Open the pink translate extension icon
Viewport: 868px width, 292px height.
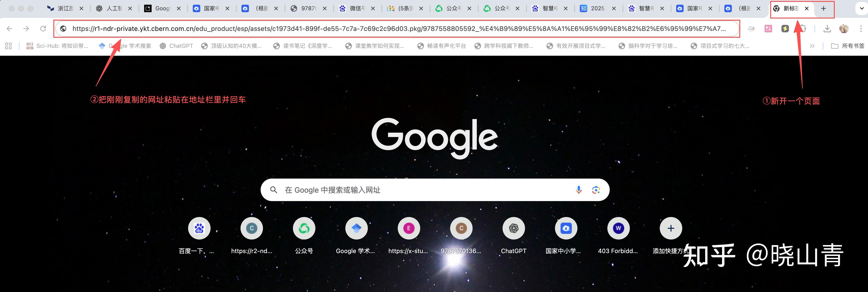tap(768, 29)
